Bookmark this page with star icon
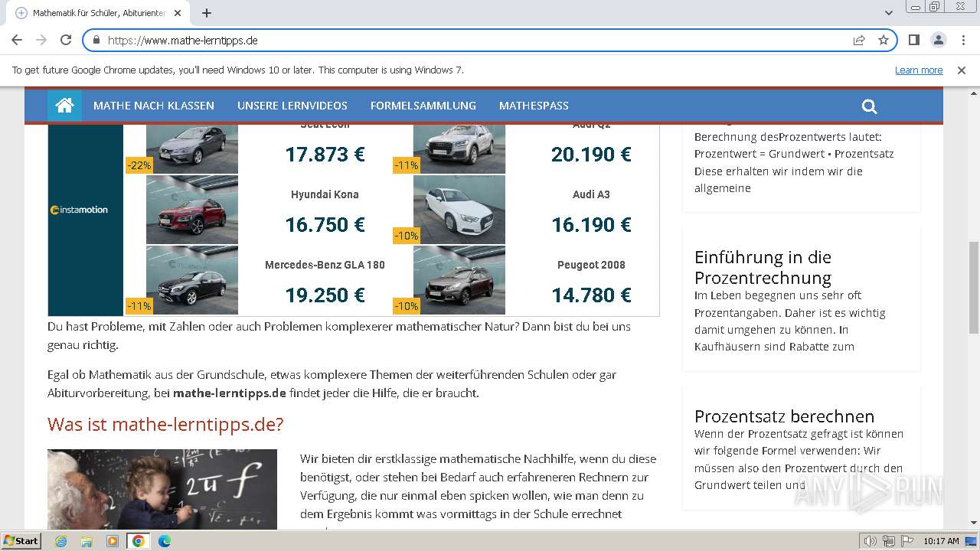 (884, 40)
